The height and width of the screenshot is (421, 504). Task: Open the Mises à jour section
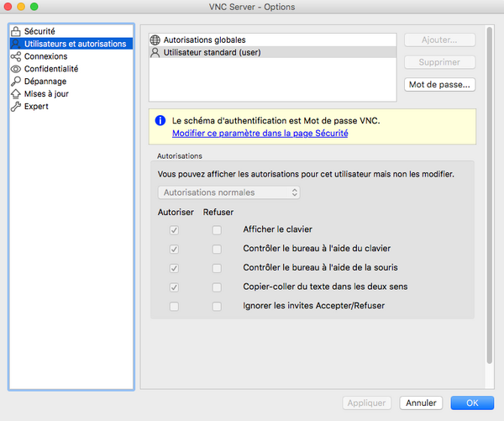pyautogui.click(x=71, y=94)
